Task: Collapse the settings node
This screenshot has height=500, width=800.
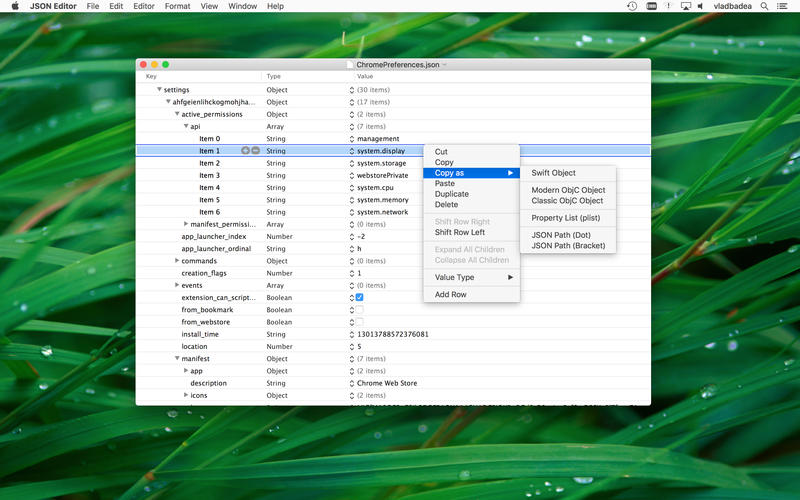Action: tap(159, 89)
